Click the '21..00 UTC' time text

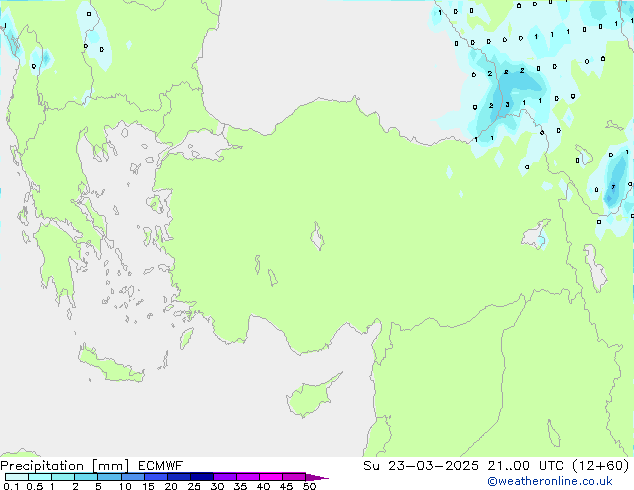(526, 466)
